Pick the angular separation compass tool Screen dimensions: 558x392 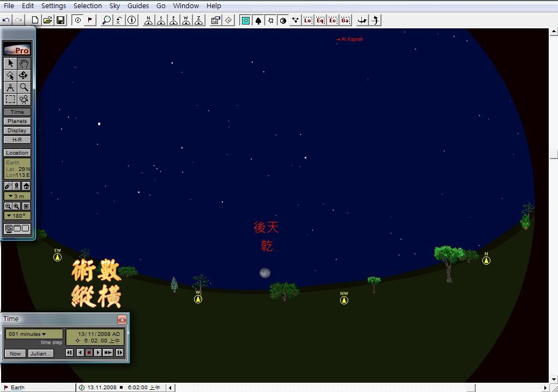coord(10,87)
